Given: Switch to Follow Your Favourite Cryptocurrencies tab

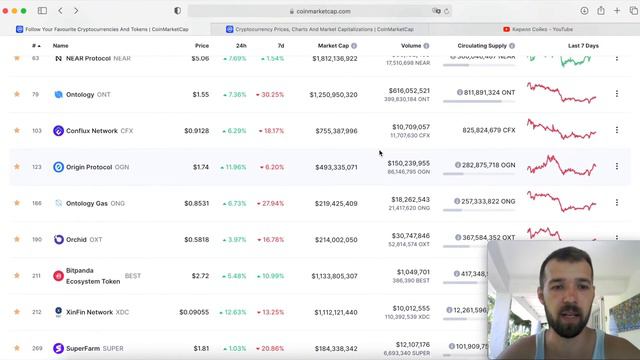Looking at the screenshot, I should 106,29.
